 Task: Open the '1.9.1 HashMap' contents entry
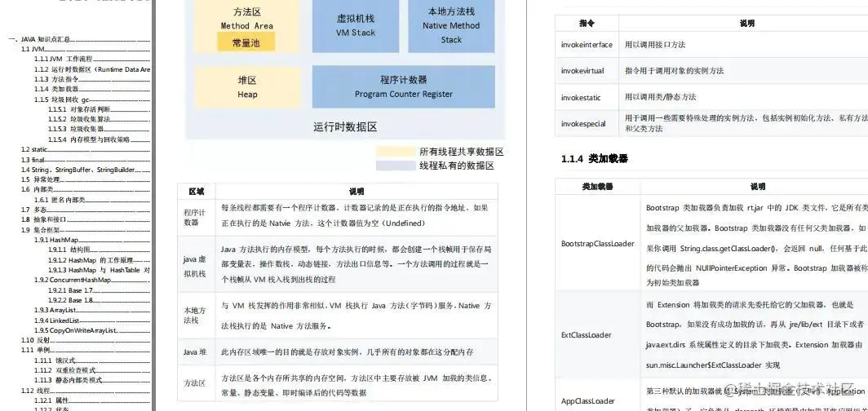click(x=92, y=240)
